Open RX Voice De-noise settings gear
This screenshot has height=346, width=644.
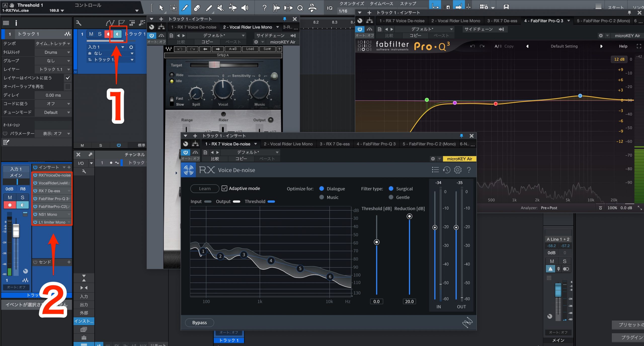pyautogui.click(x=458, y=170)
